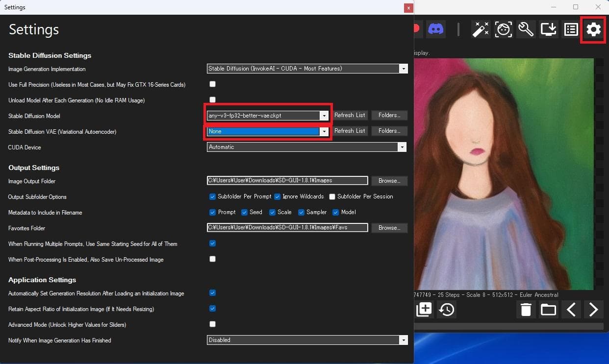The height and width of the screenshot is (364, 609).
Task: Uncheck Subfolder Per Prompt option
Action: click(x=212, y=197)
